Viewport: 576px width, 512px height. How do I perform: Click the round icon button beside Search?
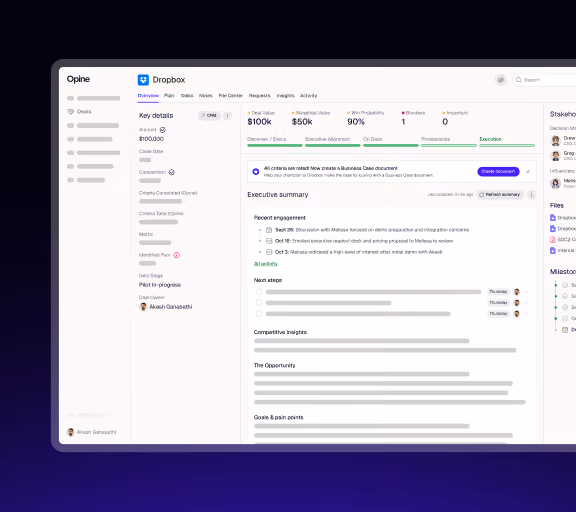tap(501, 80)
